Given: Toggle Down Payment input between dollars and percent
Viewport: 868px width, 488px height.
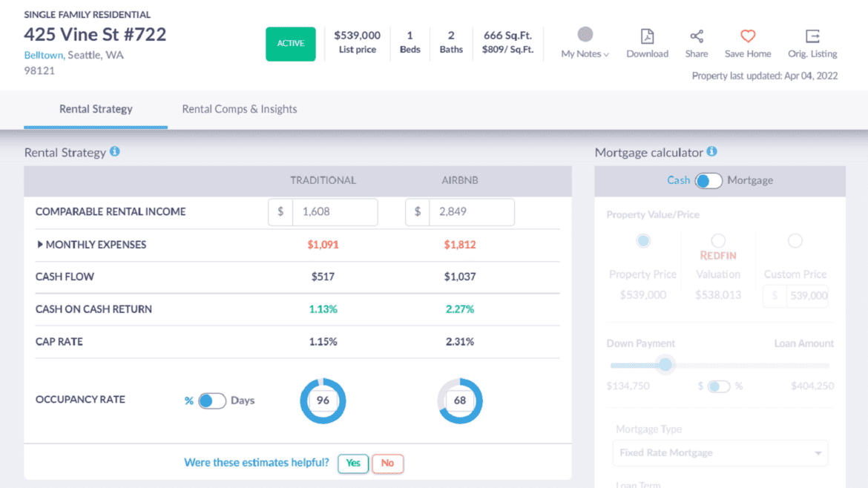Looking at the screenshot, I should 719,386.
